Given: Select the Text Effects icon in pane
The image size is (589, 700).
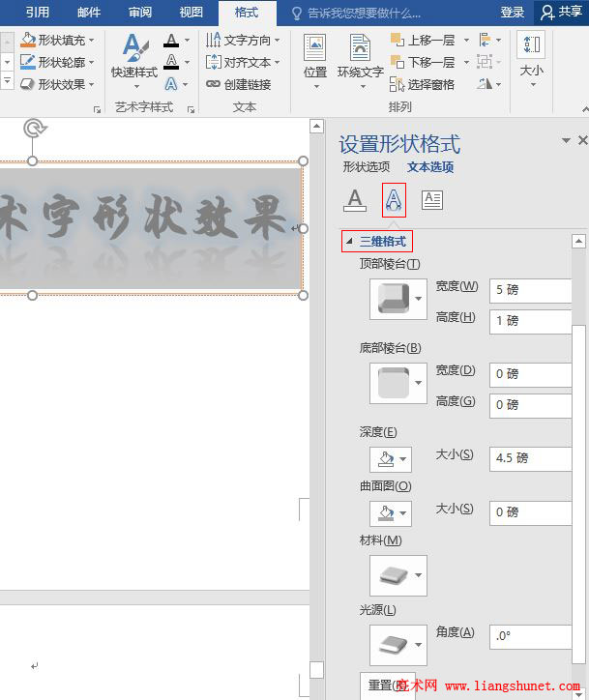Looking at the screenshot, I should tap(394, 199).
